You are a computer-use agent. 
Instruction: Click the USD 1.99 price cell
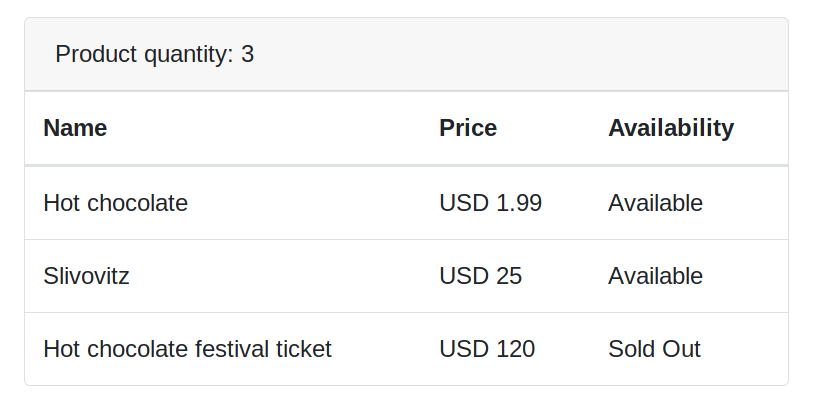coord(490,203)
